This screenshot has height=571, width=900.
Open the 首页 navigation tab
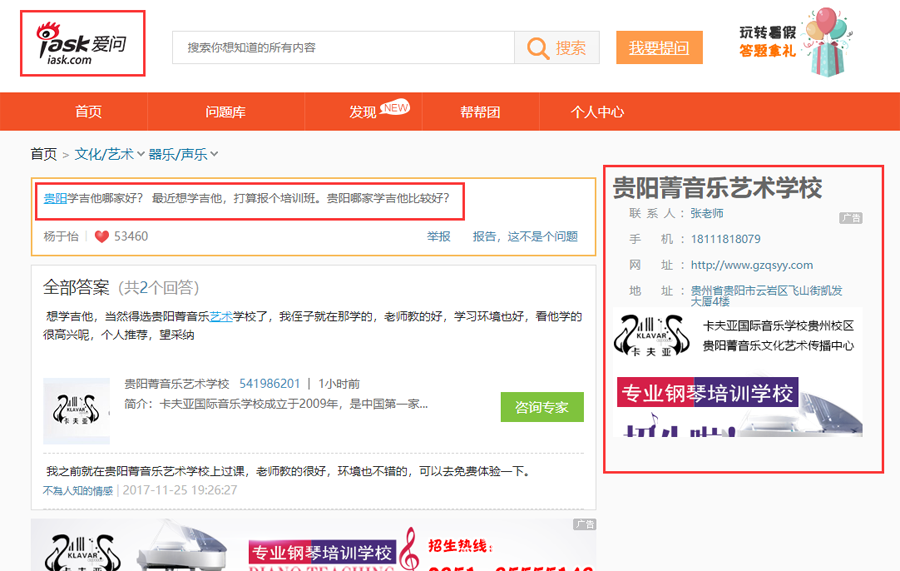coord(88,112)
